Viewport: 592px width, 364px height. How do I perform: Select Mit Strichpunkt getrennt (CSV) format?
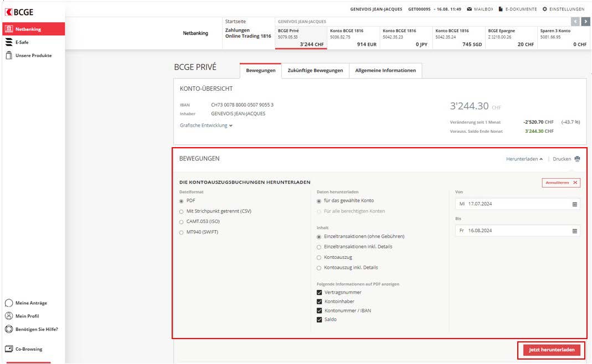coord(182,212)
